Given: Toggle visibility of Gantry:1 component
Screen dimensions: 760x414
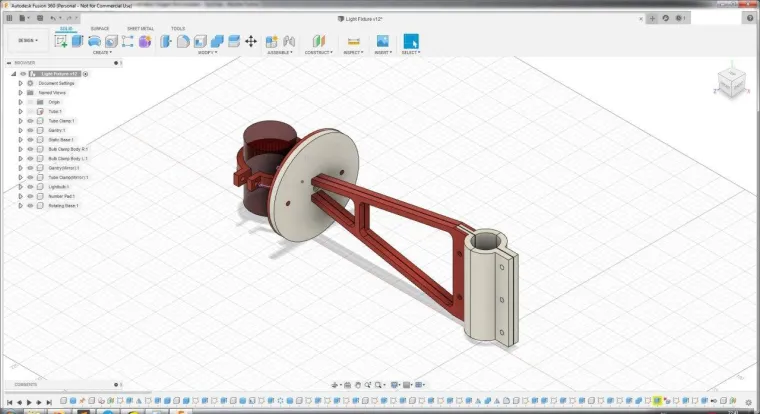Looking at the screenshot, I should (30, 130).
